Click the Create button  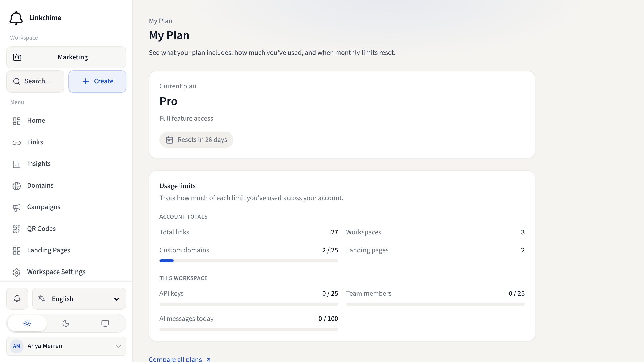tap(97, 81)
